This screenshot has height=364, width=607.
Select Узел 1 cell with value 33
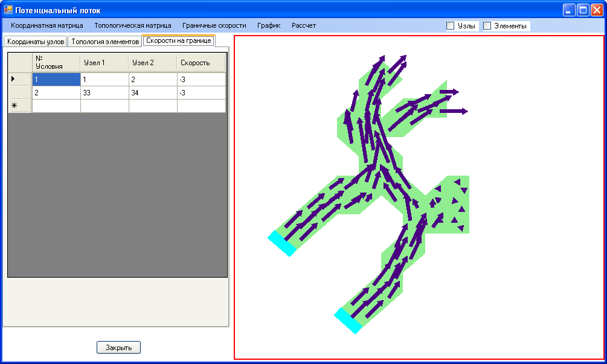pyautogui.click(x=104, y=93)
